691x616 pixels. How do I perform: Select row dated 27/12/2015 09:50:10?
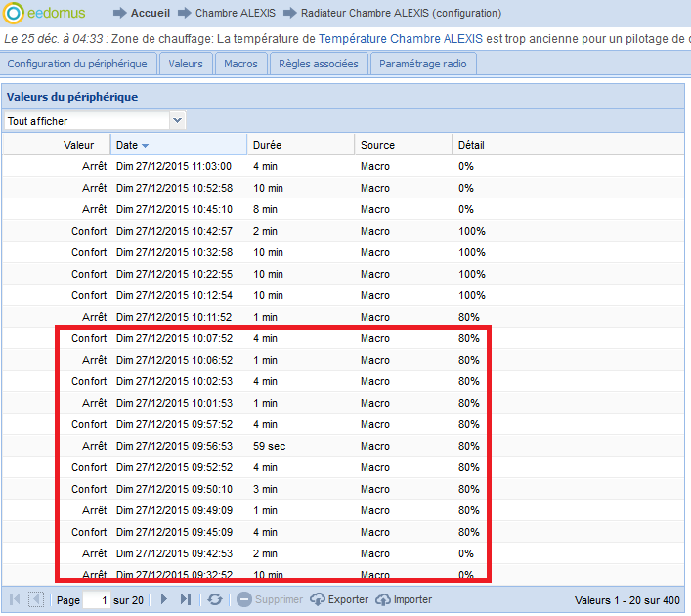[343, 491]
